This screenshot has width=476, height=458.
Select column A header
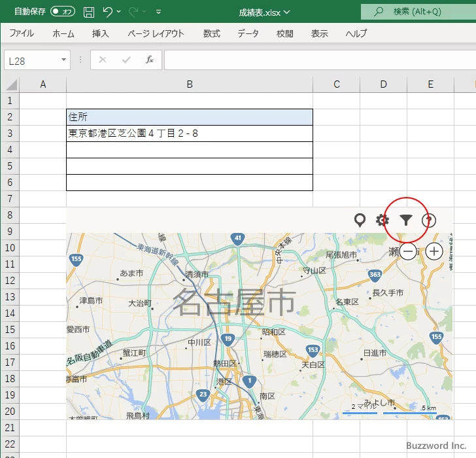pos(42,84)
